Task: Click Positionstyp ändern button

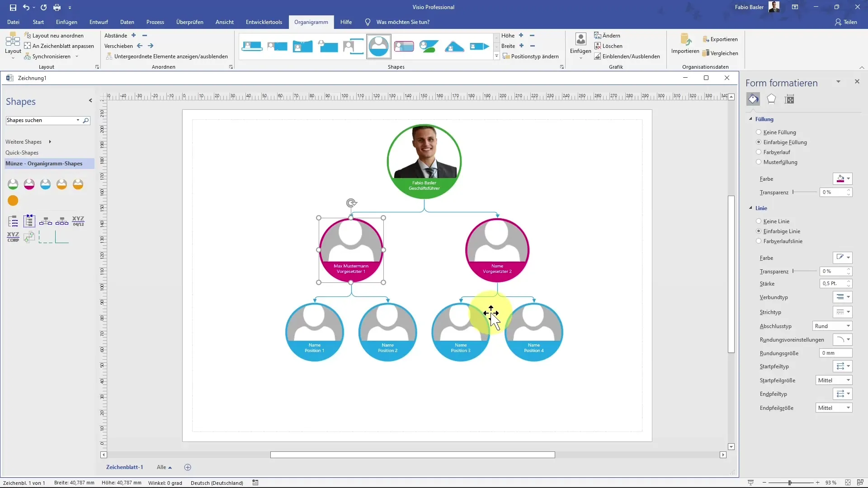Action: coord(531,56)
